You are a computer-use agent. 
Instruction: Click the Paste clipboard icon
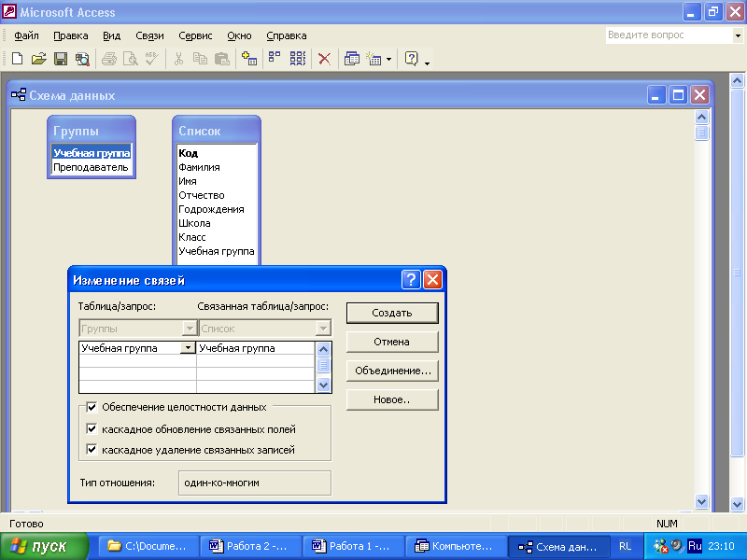(x=222, y=59)
